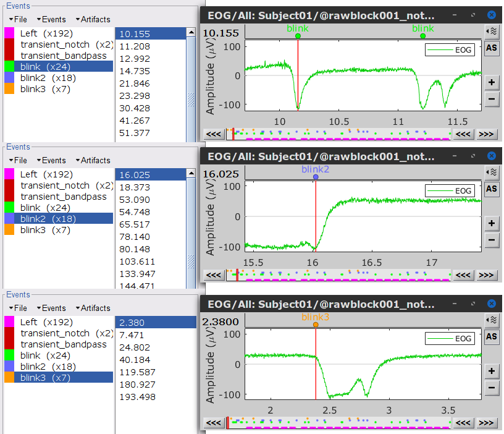This screenshot has height=434, width=504.
Task: Open the File dropdown in top Events panel
Action: pyautogui.click(x=18, y=19)
